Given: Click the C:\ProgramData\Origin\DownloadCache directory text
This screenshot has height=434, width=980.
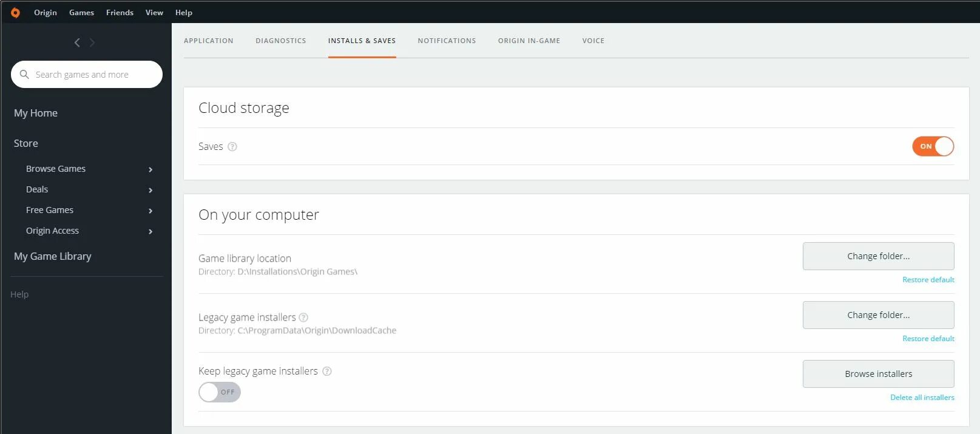Looking at the screenshot, I should [x=317, y=331].
